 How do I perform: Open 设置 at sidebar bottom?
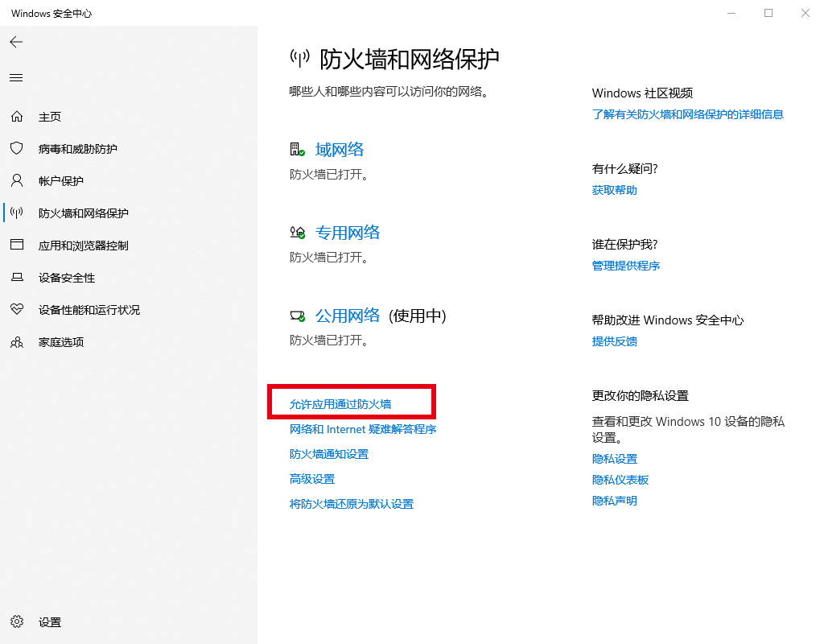click(50, 622)
